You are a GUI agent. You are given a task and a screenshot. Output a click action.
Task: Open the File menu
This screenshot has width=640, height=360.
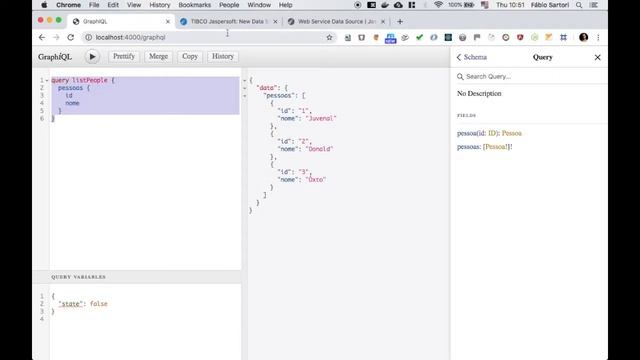[x=94, y=5]
